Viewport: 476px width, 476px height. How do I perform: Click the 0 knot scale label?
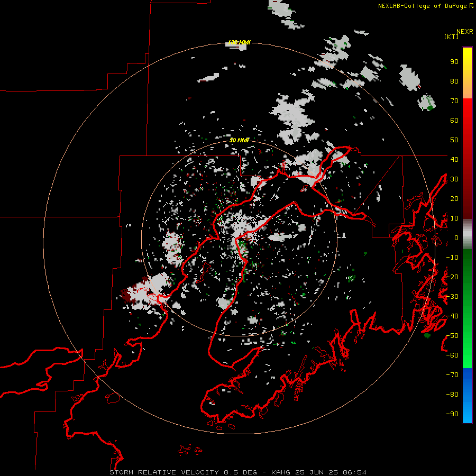pos(456,238)
